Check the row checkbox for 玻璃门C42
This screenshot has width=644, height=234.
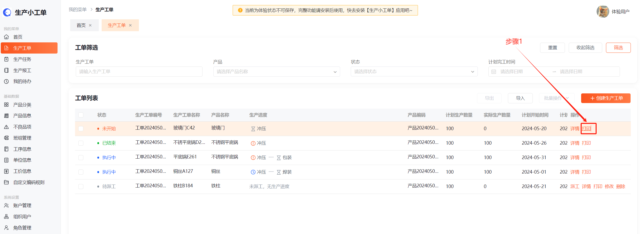81,129
